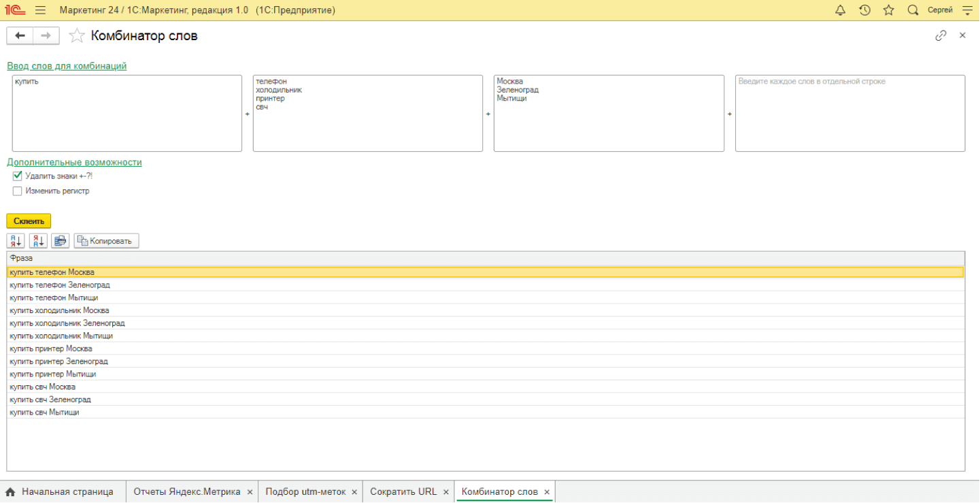
Task: Add Комбинатор слов page to favorites
Action: pos(77,36)
